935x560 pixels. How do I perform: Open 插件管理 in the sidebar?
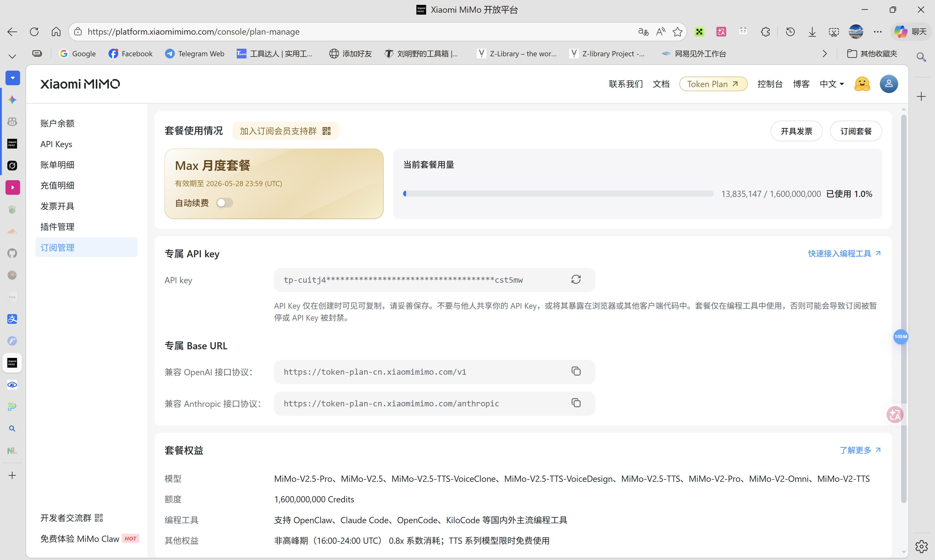pos(87,227)
